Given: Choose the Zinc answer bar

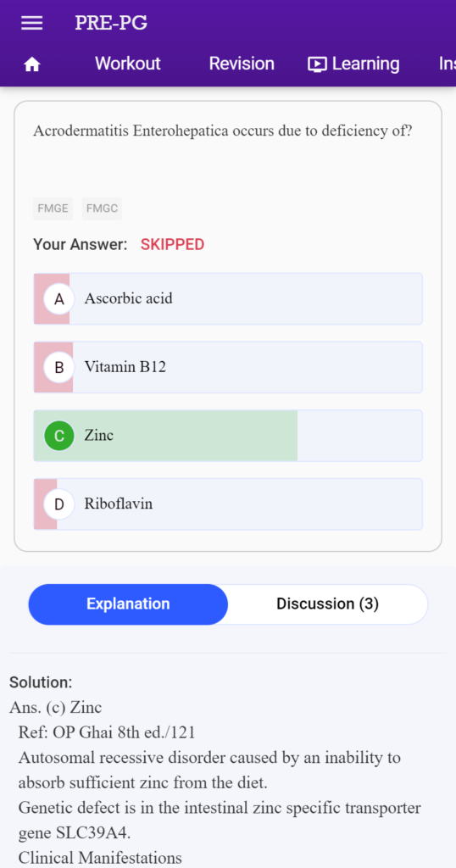Looking at the screenshot, I should point(228,436).
